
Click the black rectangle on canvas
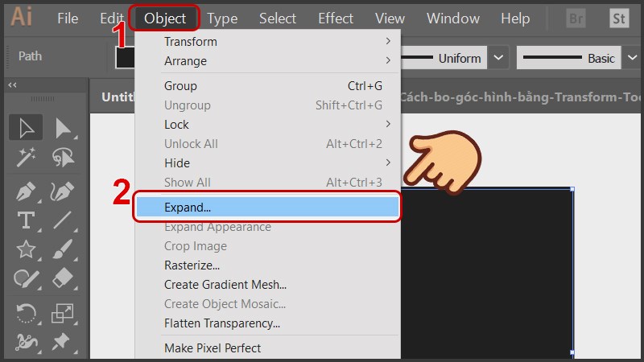[491, 274]
